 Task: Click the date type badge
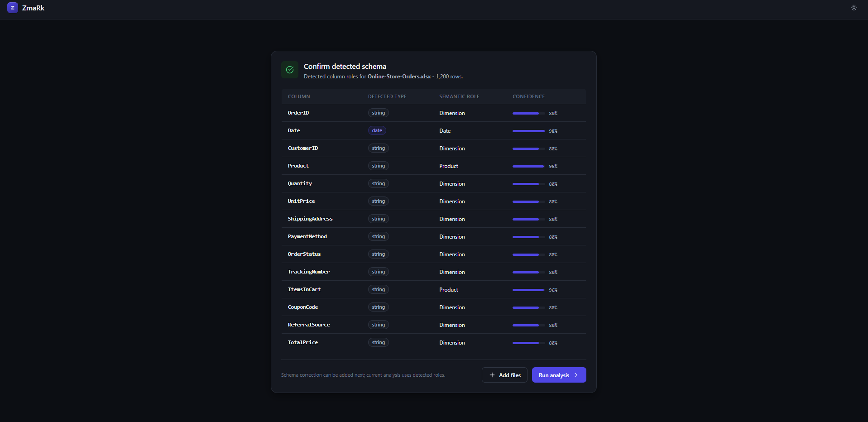click(377, 130)
